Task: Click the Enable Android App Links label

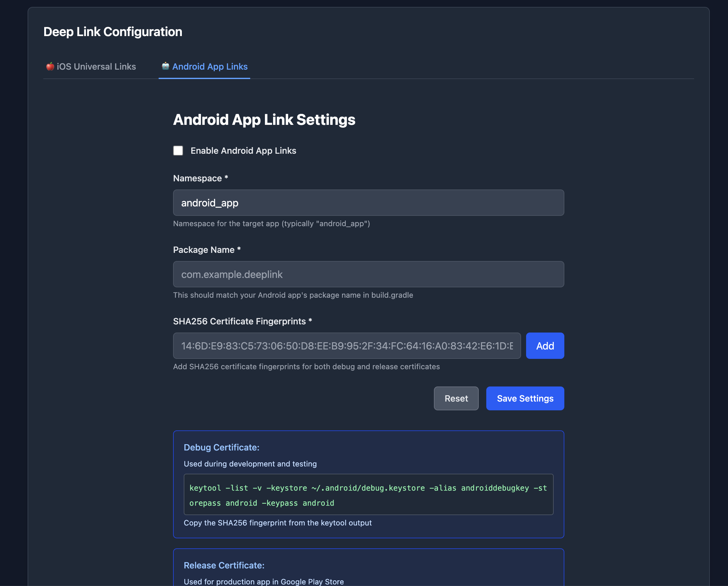Action: pyautogui.click(x=243, y=151)
